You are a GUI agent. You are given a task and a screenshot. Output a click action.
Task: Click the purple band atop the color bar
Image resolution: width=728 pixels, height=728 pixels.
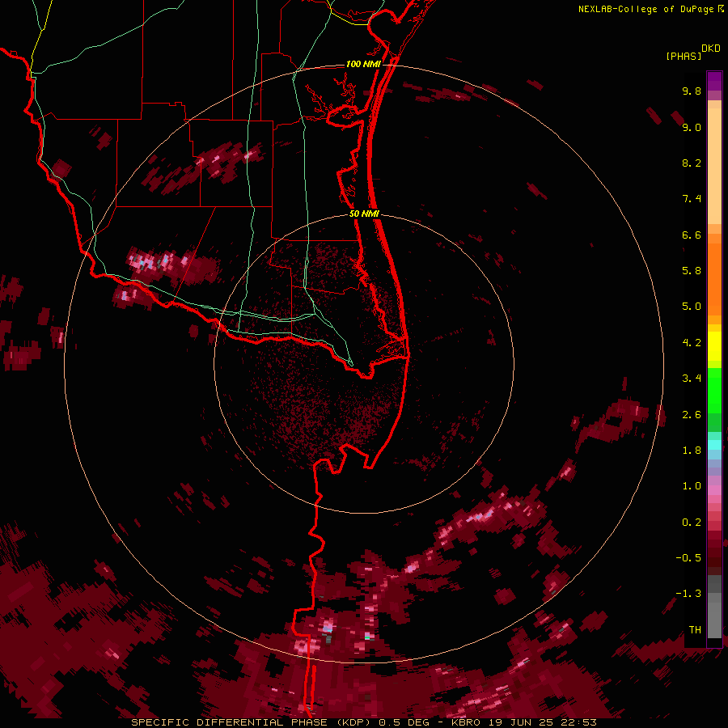tap(714, 81)
